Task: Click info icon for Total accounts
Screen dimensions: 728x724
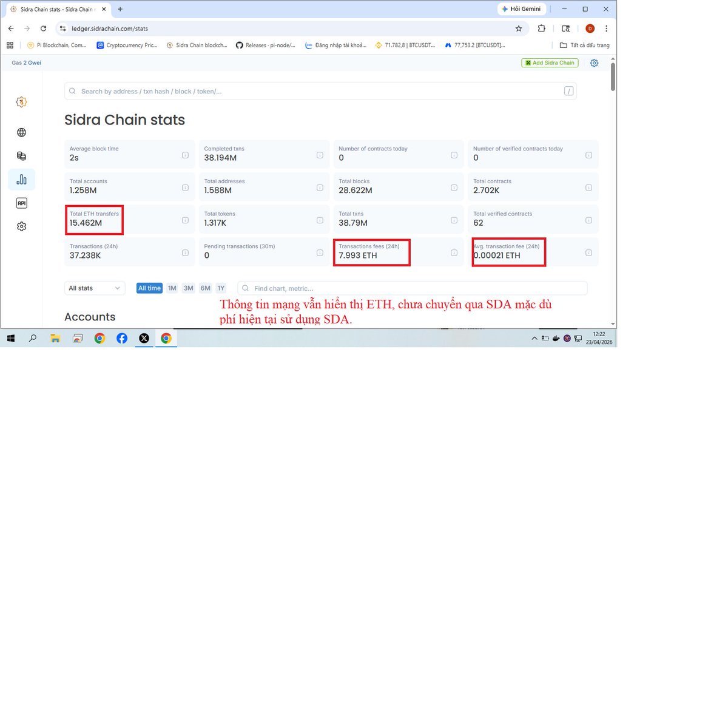Action: (185, 188)
